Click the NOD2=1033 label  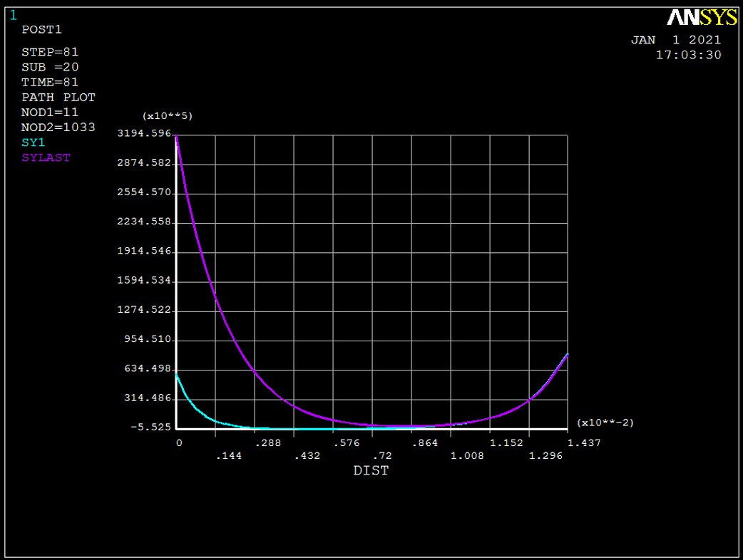click(58, 128)
